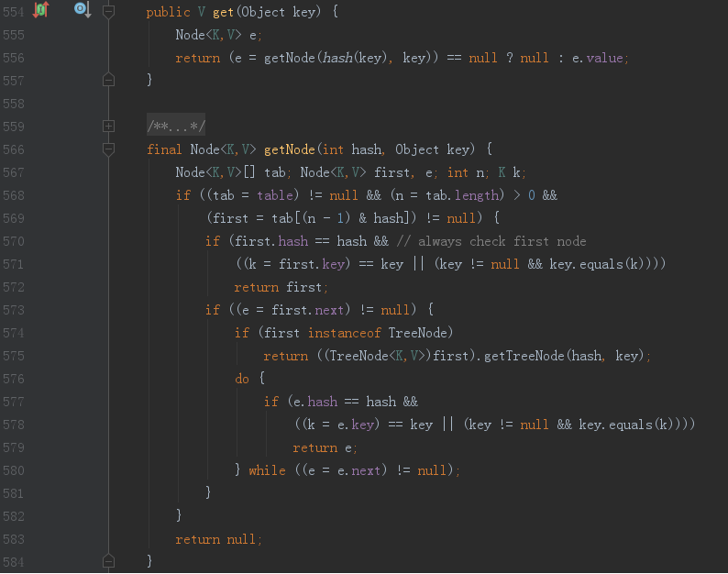728x574 pixels.
Task: Click 'Node<K,V> e' declaration on line 555
Action: pyautogui.click(x=219, y=35)
